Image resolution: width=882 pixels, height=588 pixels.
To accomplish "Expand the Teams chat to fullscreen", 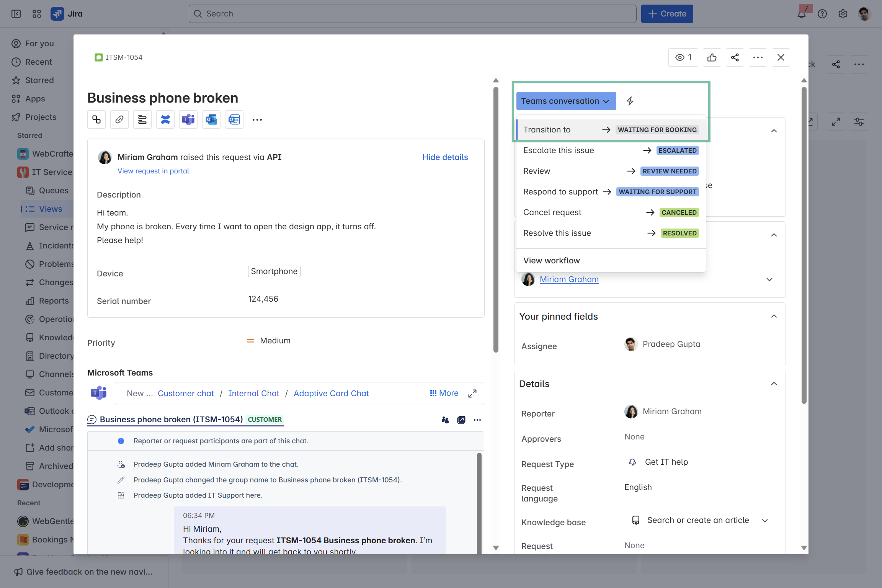I will (472, 394).
